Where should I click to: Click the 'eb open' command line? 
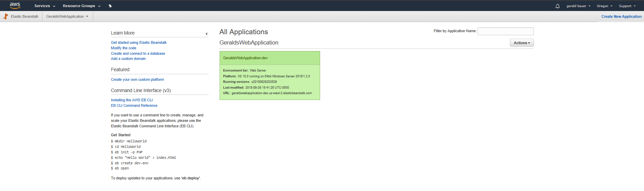pyautogui.click(x=120, y=168)
